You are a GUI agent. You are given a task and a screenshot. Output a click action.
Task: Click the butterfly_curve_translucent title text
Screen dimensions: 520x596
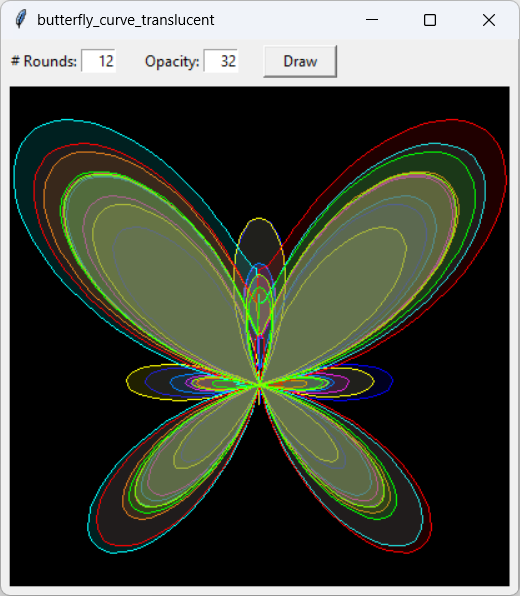click(125, 20)
